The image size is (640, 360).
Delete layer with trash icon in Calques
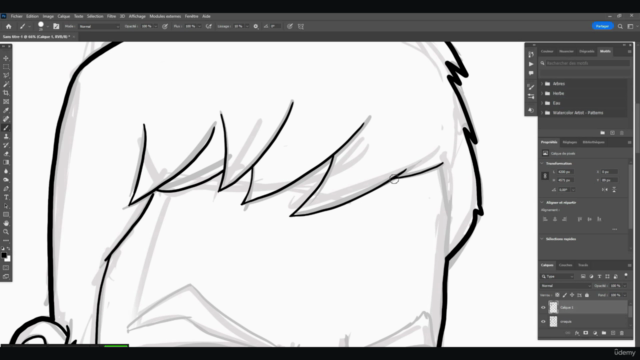click(622, 333)
